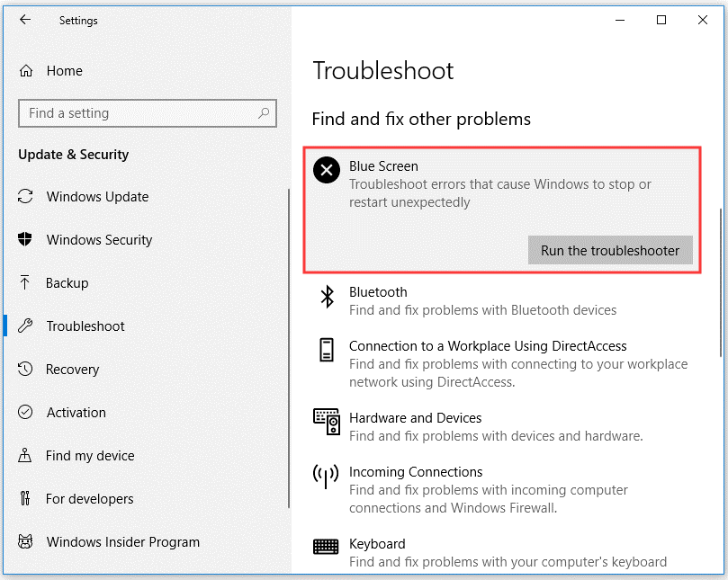Click the Hardware and Devices icon

pyautogui.click(x=327, y=422)
